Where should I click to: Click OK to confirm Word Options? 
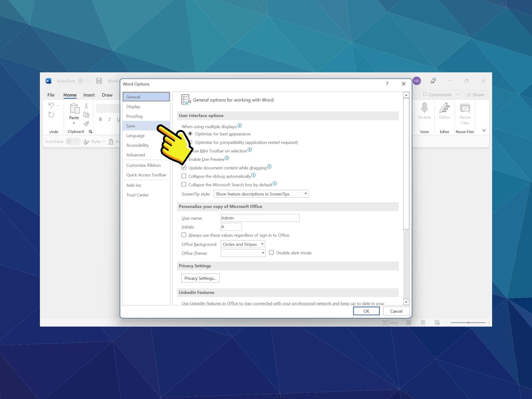pos(366,311)
